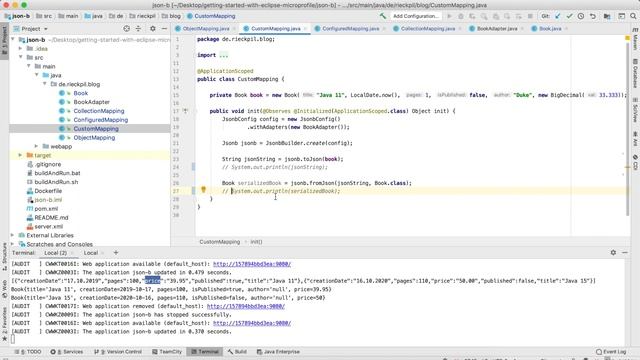Switch to ConfiguredMapping.java tab
The width and height of the screenshot is (640, 360).
[x=351, y=29]
